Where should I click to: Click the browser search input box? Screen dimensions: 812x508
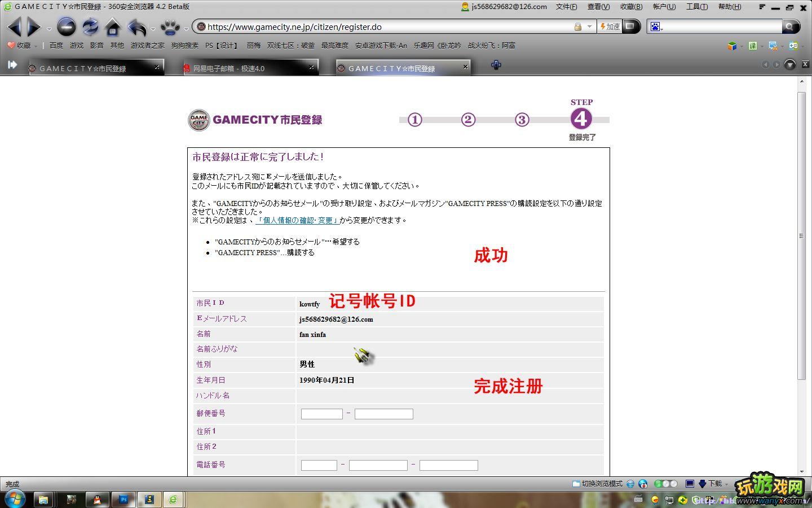point(723,27)
